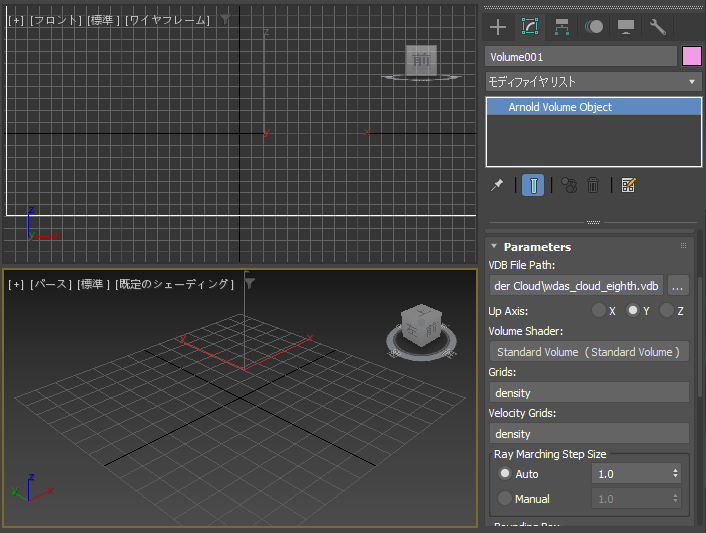Toggle Show End Result button

(x=533, y=185)
